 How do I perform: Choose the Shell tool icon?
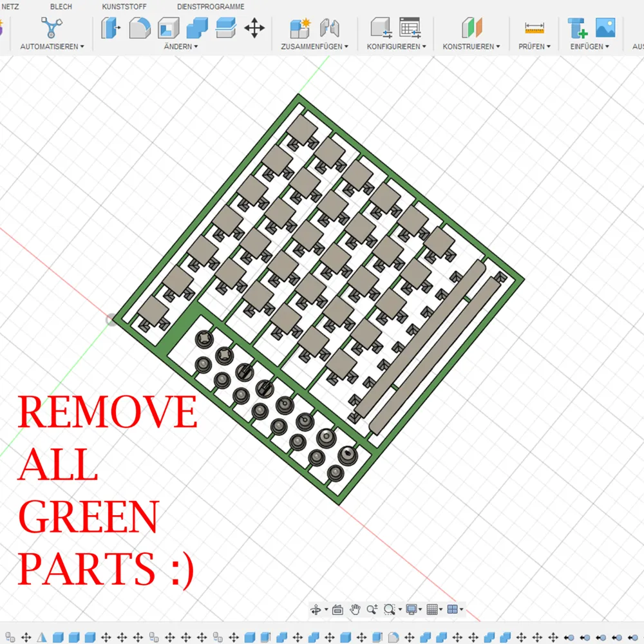point(168,28)
